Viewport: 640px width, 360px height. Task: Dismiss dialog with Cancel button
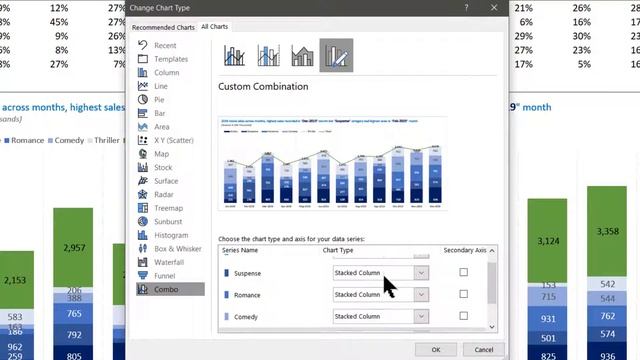point(484,349)
